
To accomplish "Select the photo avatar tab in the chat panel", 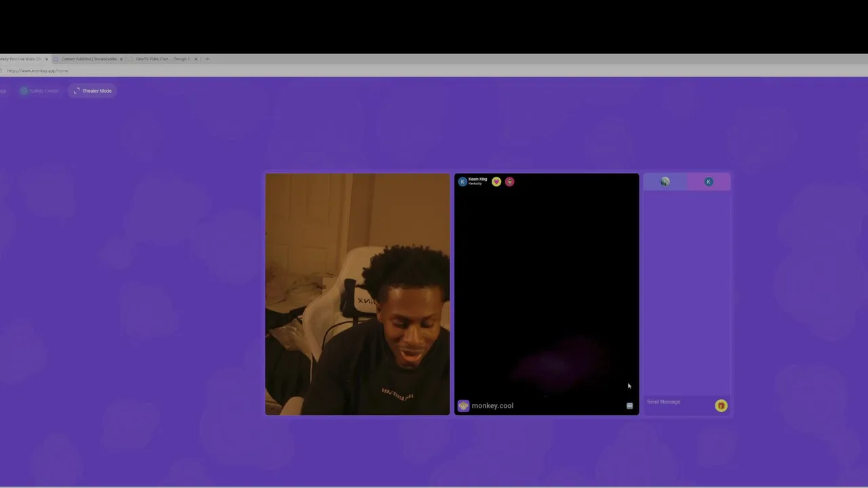I will (665, 182).
